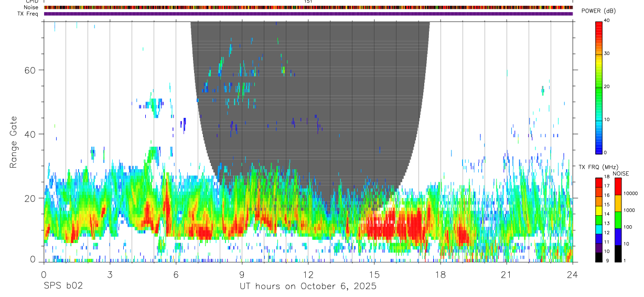Click the 24 tick on UT hours axis
The height and width of the screenshot is (297, 644).
[572, 274]
